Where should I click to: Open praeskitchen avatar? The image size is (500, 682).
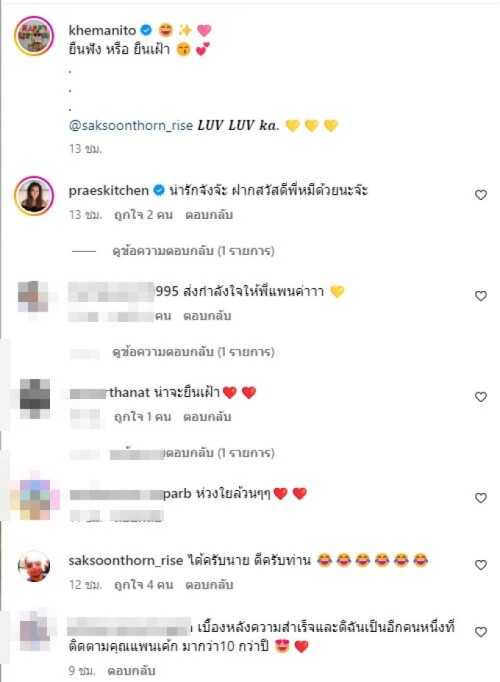34,196
